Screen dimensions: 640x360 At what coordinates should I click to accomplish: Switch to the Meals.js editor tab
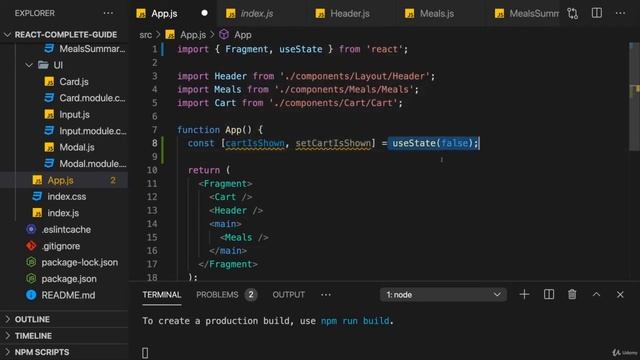441,13
